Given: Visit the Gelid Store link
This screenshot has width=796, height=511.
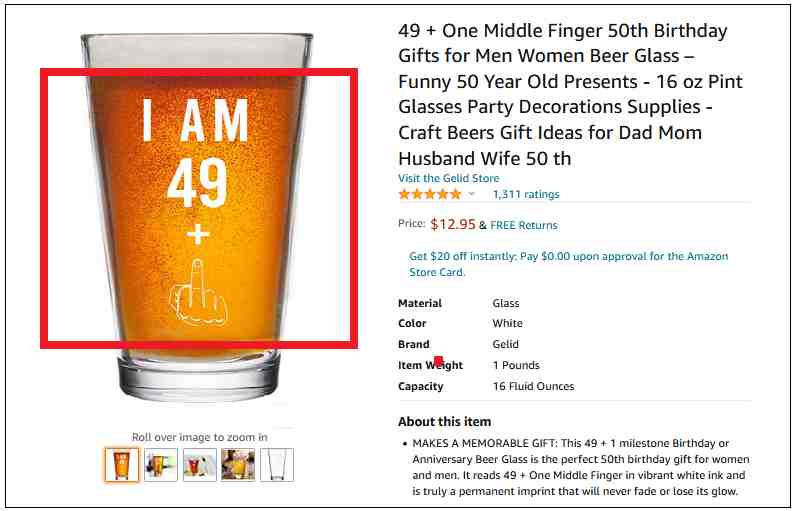Looking at the screenshot, I should tap(448, 178).
